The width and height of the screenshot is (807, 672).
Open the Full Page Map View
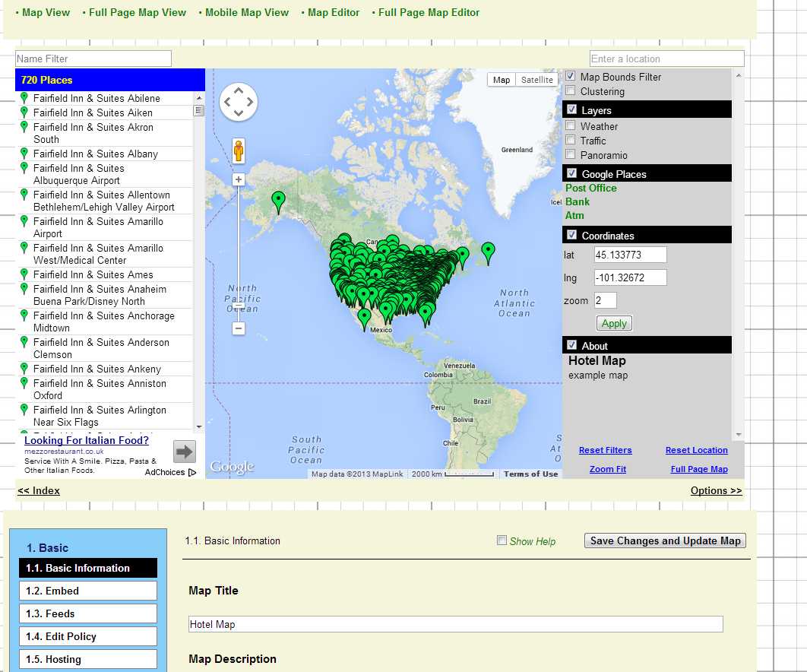pyautogui.click(x=138, y=12)
